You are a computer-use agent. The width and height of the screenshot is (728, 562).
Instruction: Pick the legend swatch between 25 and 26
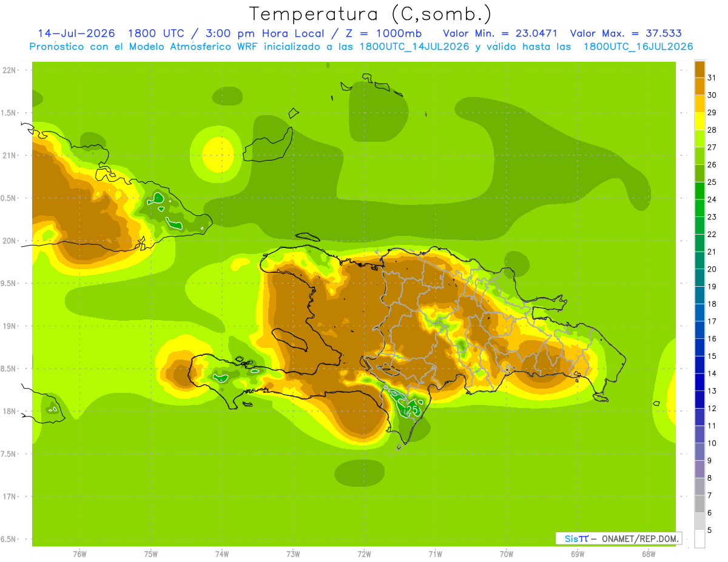699,173
